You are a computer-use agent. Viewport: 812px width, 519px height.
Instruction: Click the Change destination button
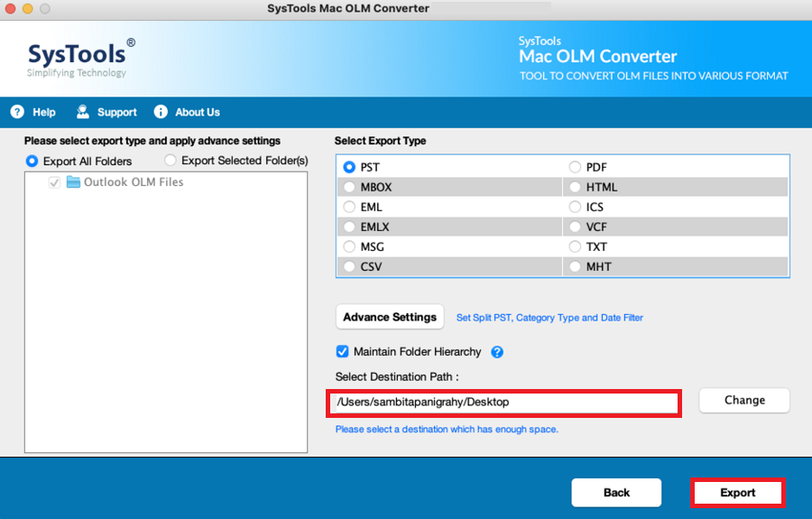(744, 401)
